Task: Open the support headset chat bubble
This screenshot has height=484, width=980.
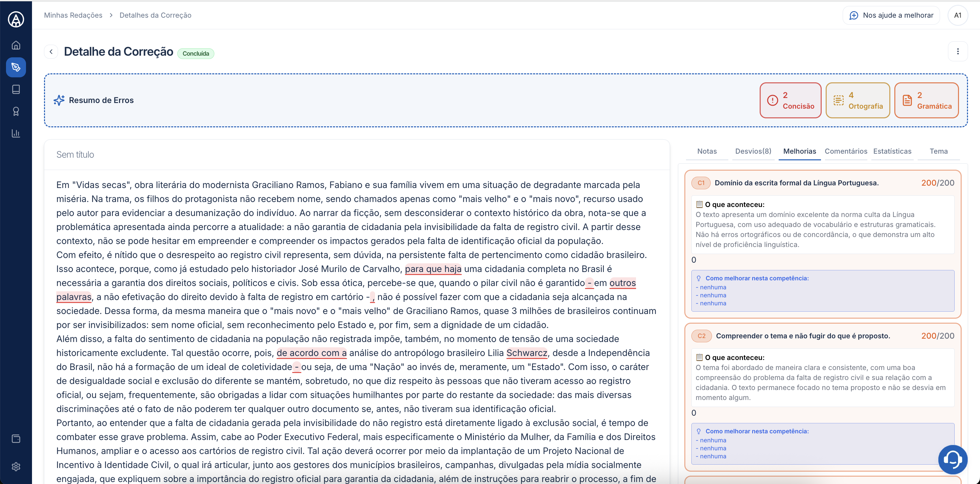Action: coord(953,459)
